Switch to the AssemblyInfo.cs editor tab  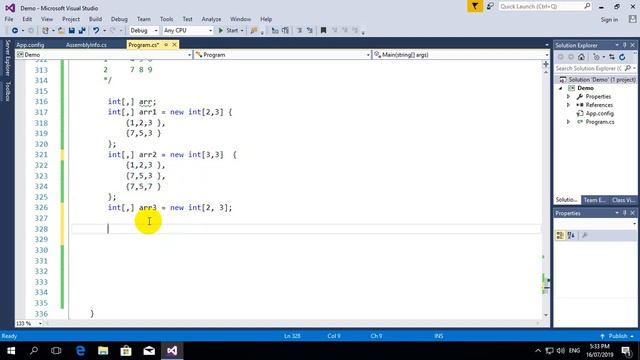click(x=86, y=45)
